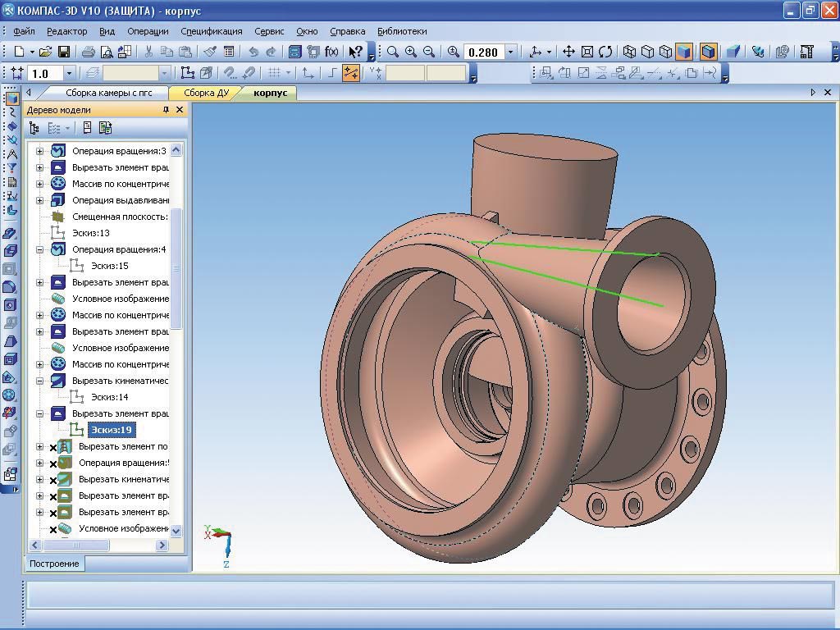Select Эскиз:14 in the model tree
This screenshot has height=630, width=840.
[x=109, y=397]
